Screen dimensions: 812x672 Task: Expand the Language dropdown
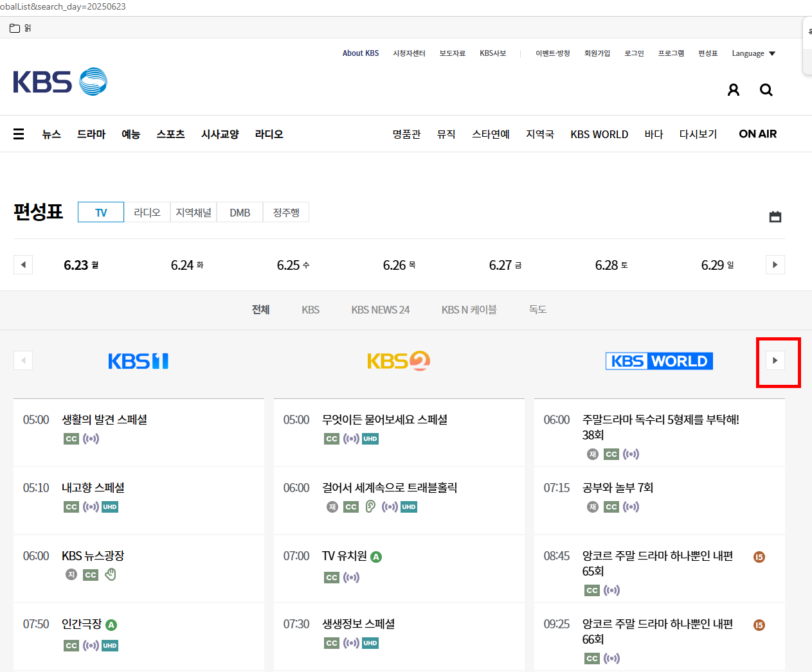(753, 53)
